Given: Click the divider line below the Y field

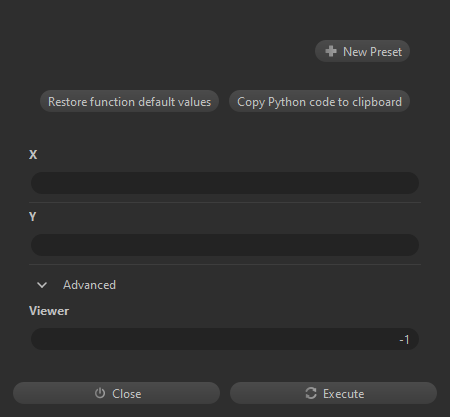Looking at the screenshot, I should [225, 264].
